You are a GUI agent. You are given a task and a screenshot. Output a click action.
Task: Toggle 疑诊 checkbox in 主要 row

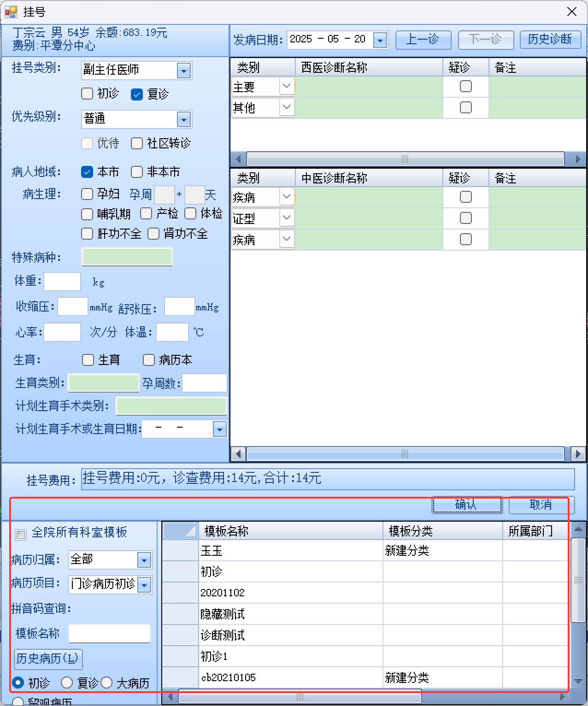(x=466, y=86)
